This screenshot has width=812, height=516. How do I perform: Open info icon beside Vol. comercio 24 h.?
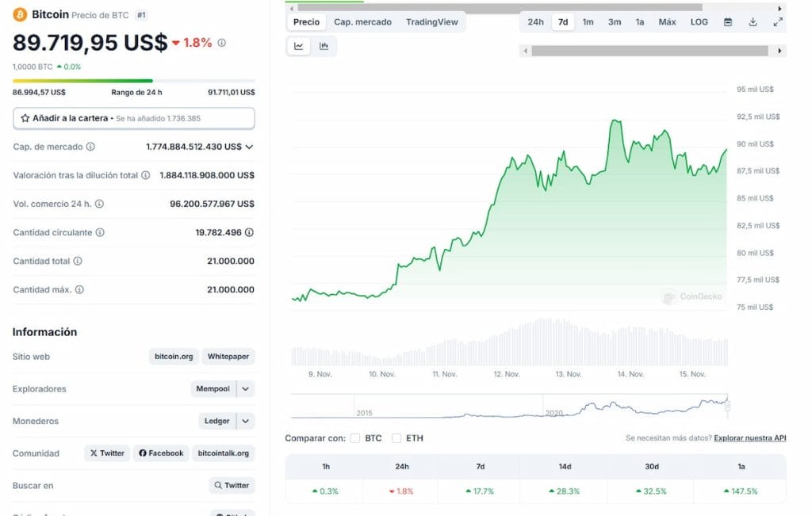tap(99, 204)
